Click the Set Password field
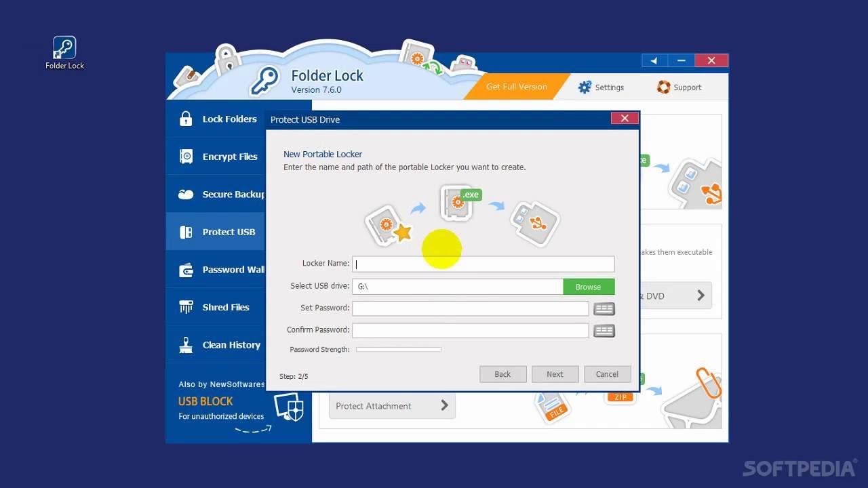 point(471,308)
